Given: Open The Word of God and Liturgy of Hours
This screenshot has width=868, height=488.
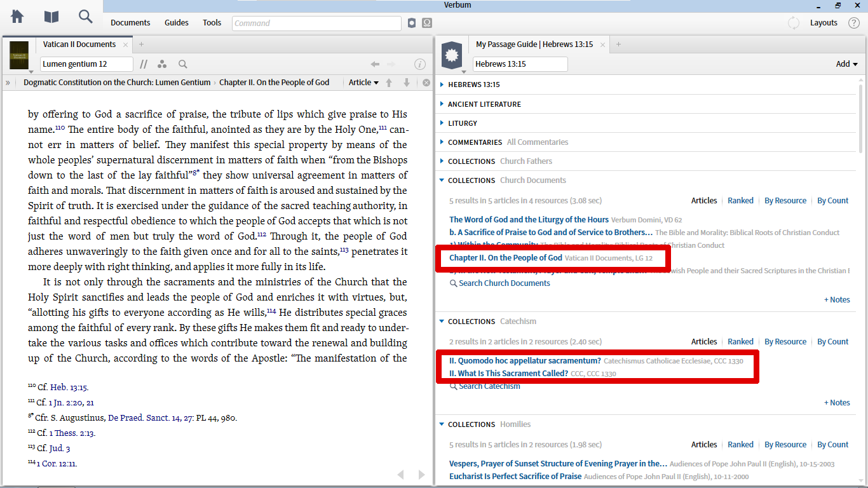Looking at the screenshot, I should 529,220.
